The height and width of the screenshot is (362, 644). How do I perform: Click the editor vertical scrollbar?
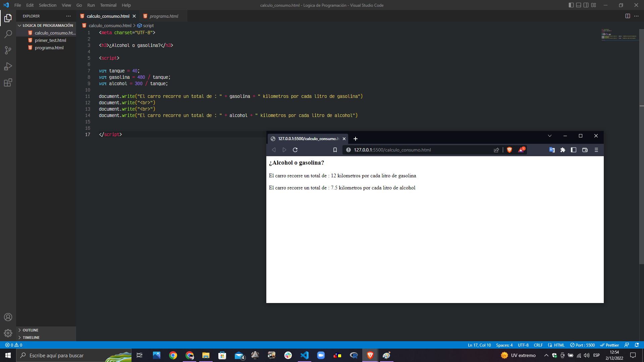click(x=642, y=147)
